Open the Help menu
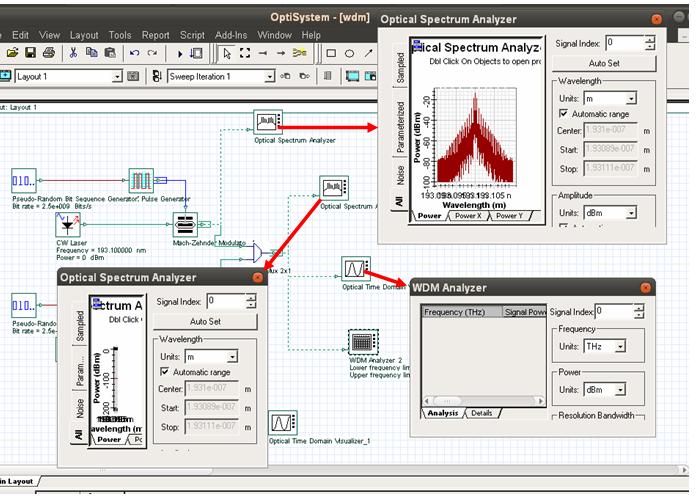Screen dimensions: 699x502 [x=311, y=35]
